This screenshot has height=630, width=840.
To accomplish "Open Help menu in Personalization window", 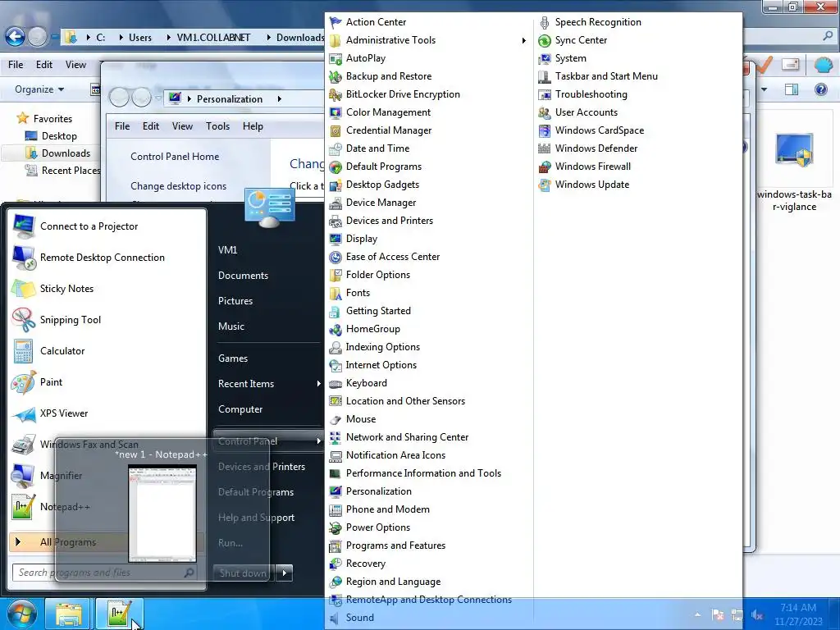I will 253,126.
